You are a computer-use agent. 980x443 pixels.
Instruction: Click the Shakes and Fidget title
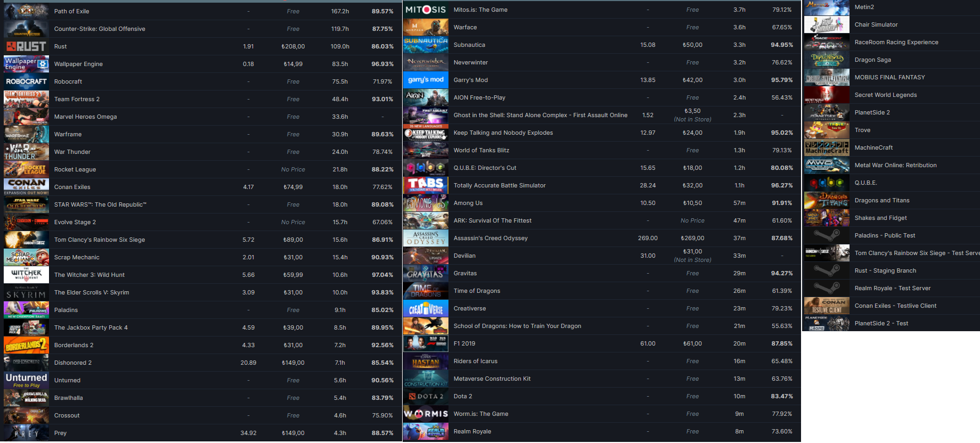[880, 218]
